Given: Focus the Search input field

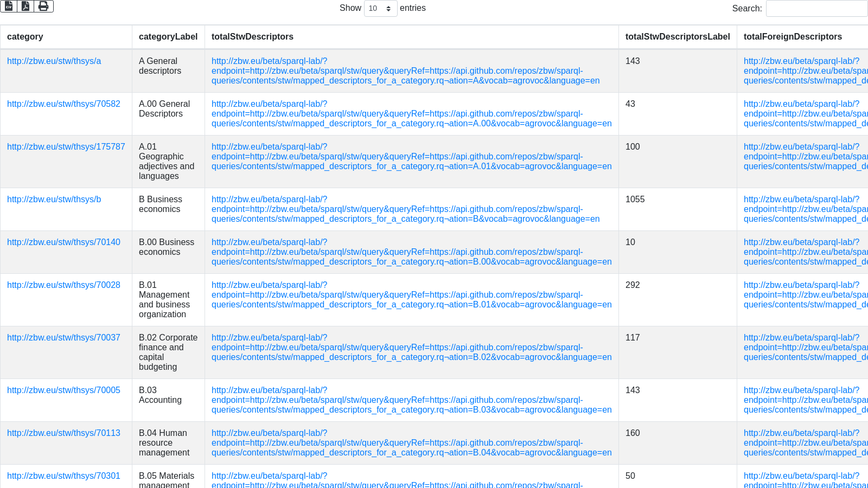Looking at the screenshot, I should click(816, 8).
